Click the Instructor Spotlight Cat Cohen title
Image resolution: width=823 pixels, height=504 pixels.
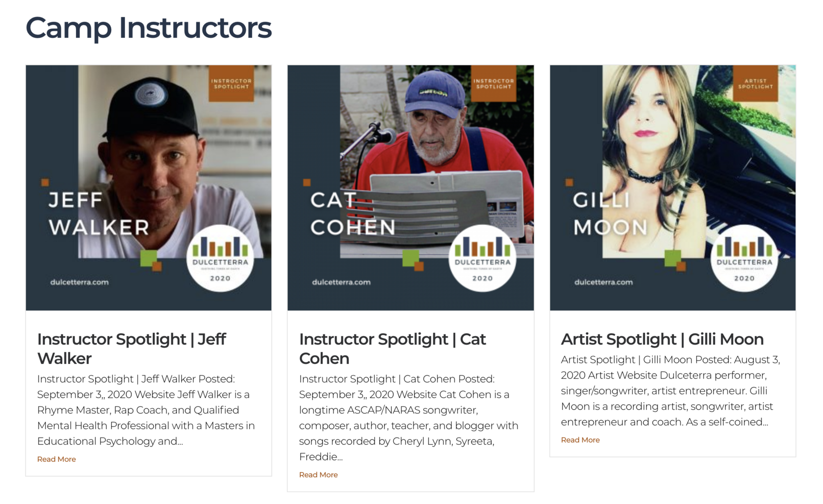pos(392,348)
